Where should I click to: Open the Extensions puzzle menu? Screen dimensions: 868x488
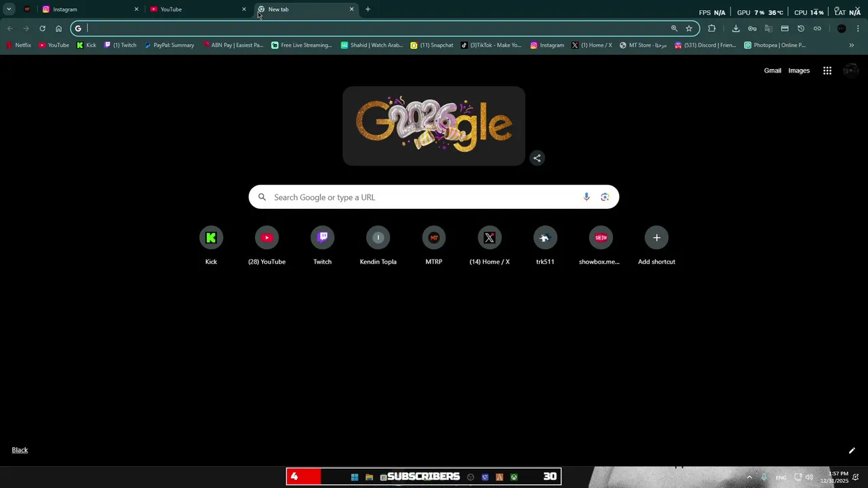(711, 28)
